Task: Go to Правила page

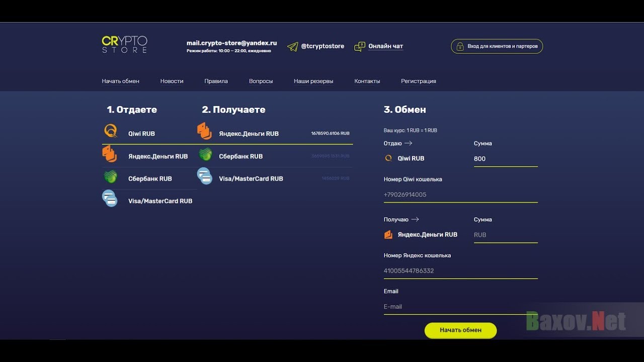Action: [216, 81]
